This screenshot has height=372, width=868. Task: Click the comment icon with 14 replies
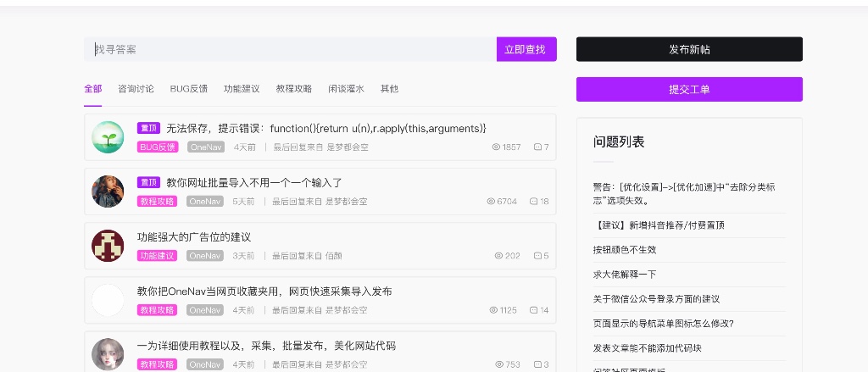(x=534, y=309)
